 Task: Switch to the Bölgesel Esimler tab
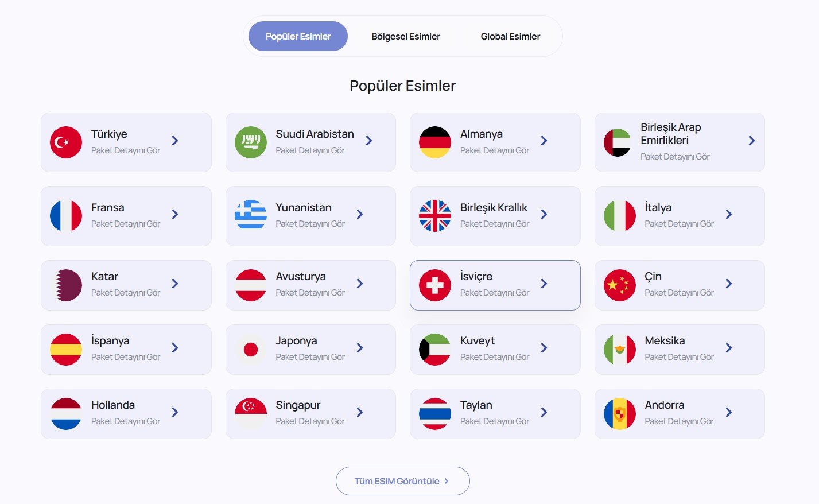[406, 36]
